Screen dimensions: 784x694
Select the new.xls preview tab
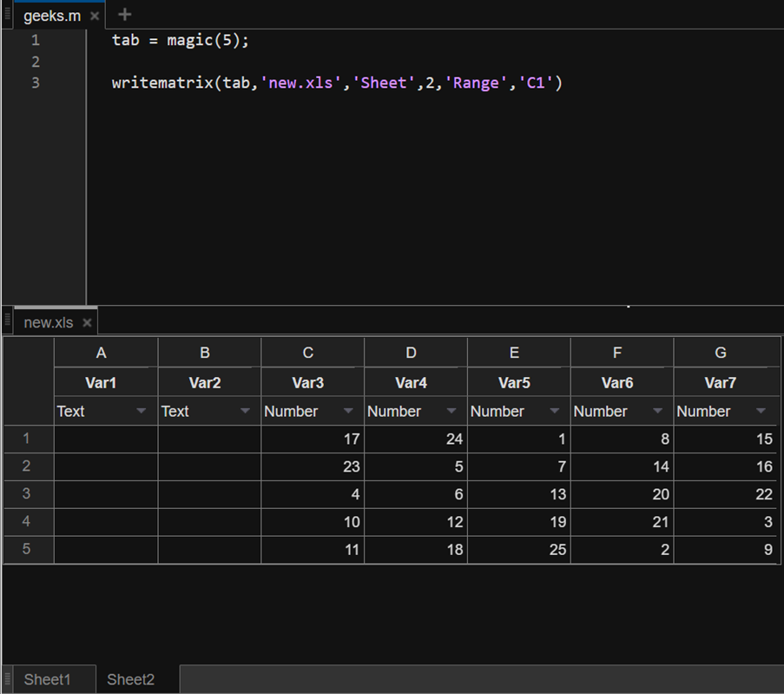tap(49, 323)
